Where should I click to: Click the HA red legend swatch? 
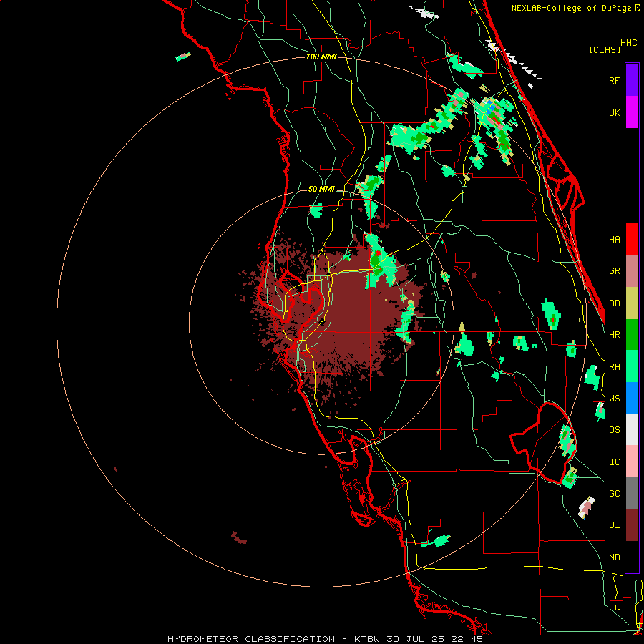632,239
